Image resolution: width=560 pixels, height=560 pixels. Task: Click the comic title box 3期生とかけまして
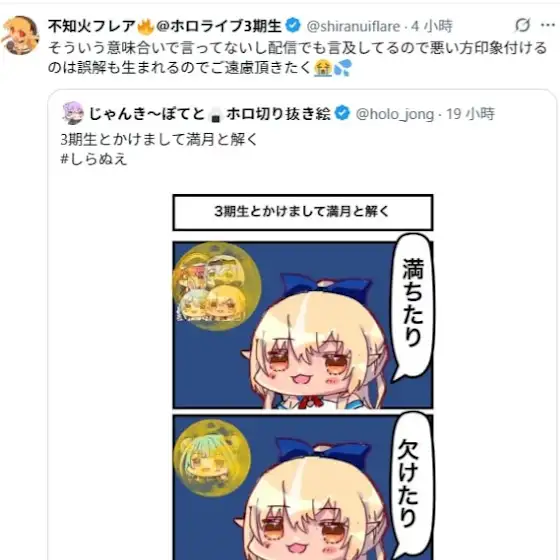(x=303, y=212)
